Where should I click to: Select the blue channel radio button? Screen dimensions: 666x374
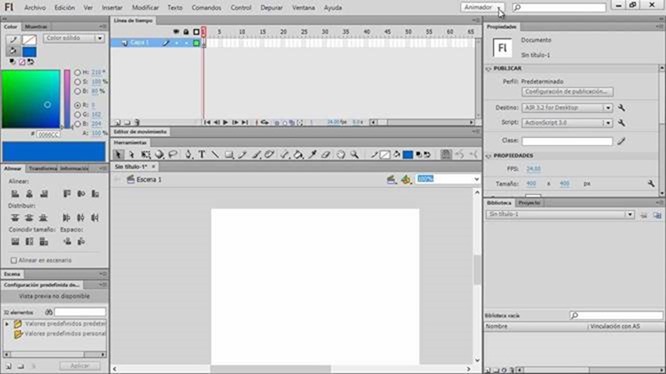[77, 124]
